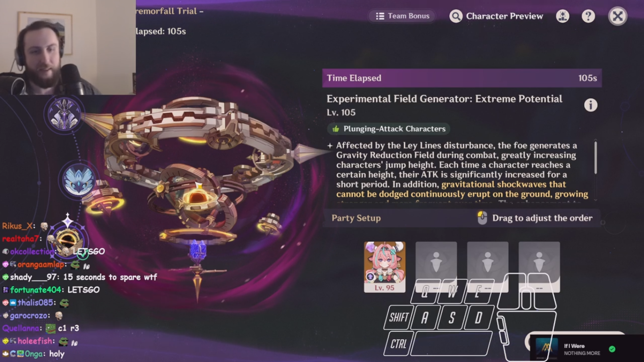Open the help question mark icon

click(588, 16)
